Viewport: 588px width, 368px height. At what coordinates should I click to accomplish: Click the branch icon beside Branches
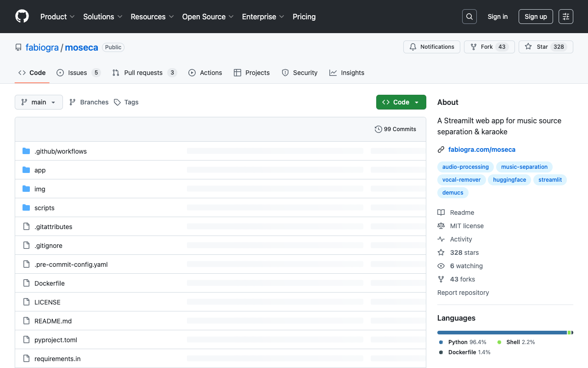(x=73, y=102)
